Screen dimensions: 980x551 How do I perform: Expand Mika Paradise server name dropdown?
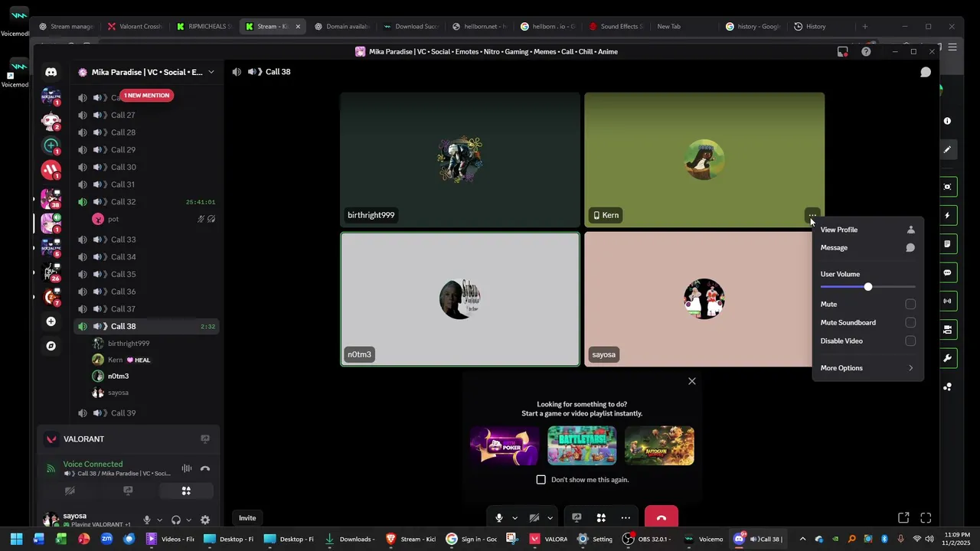click(211, 72)
